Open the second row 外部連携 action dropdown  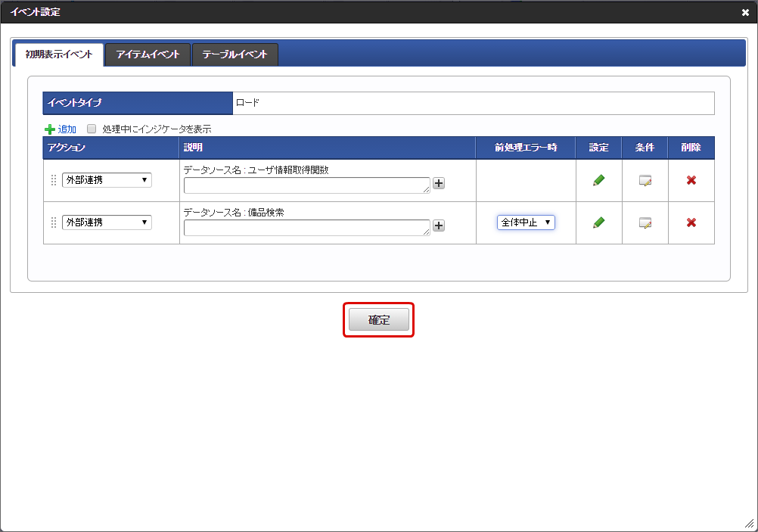coord(107,222)
